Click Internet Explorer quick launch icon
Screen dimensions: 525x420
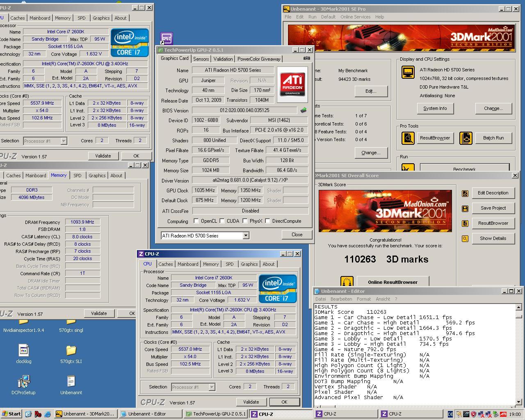coord(47,414)
